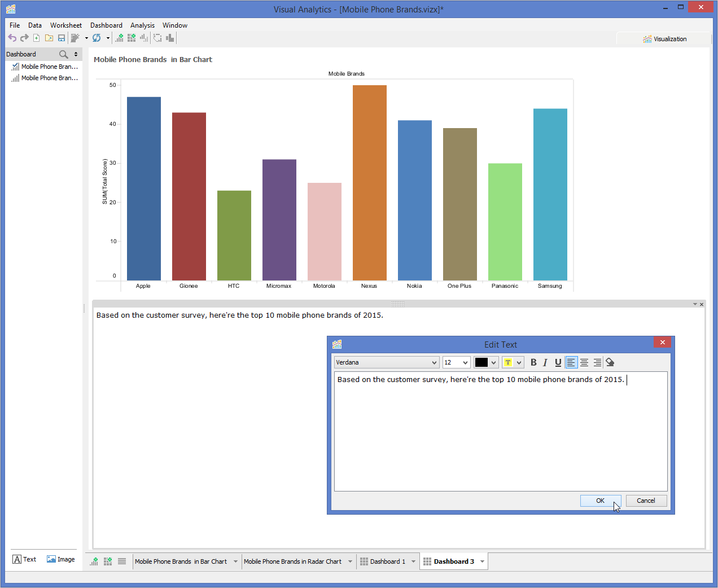The width and height of the screenshot is (718, 588).
Task: Set text alignment to left
Action: pos(571,362)
